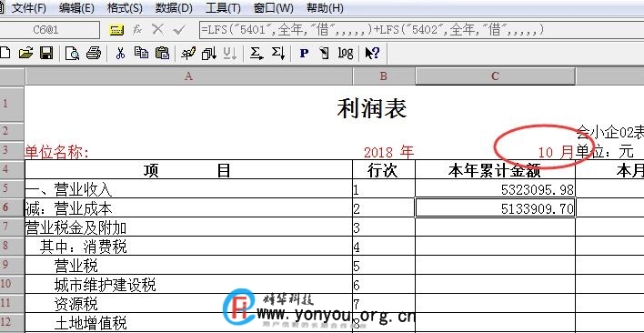Image resolution: width=644 pixels, height=333 pixels.
Task: Open print preview from the toolbar
Action: 72,53
